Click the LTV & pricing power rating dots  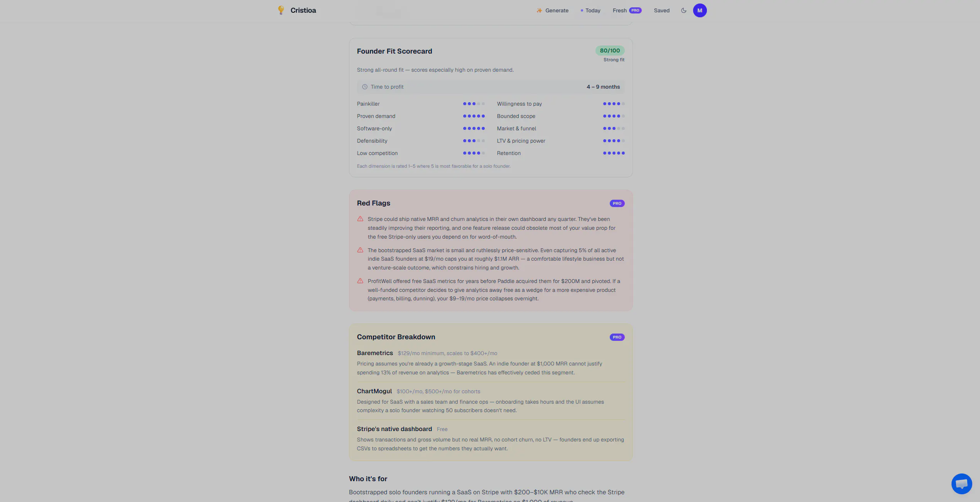tap(614, 141)
